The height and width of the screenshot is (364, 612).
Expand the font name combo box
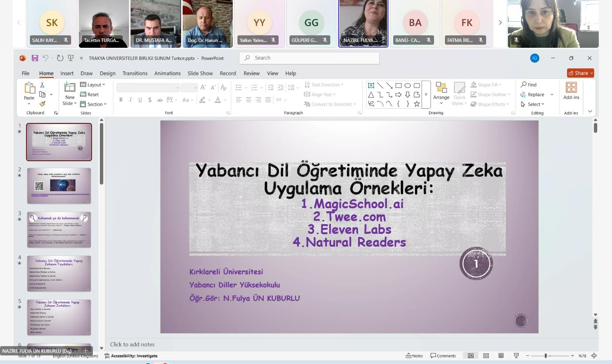tap(178, 88)
